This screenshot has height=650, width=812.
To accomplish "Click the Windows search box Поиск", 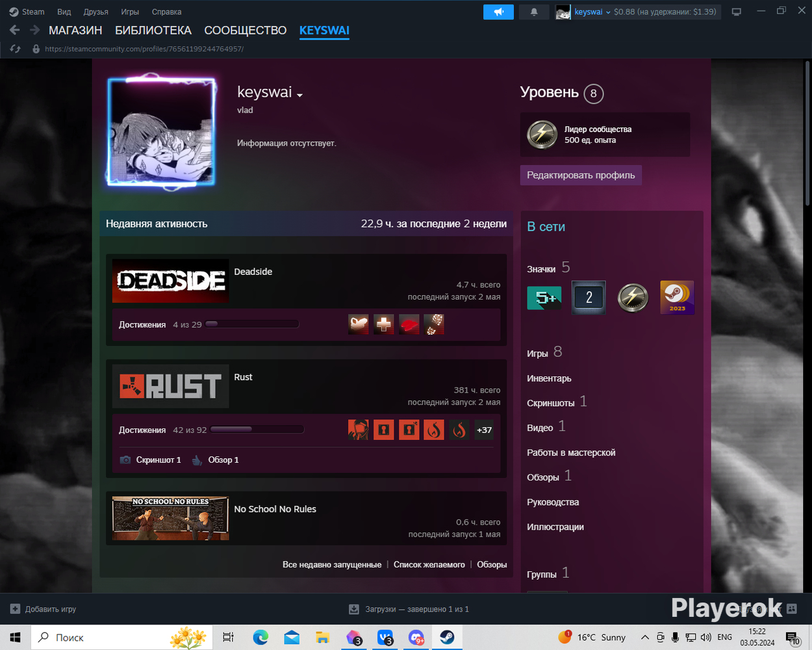I will click(121, 637).
